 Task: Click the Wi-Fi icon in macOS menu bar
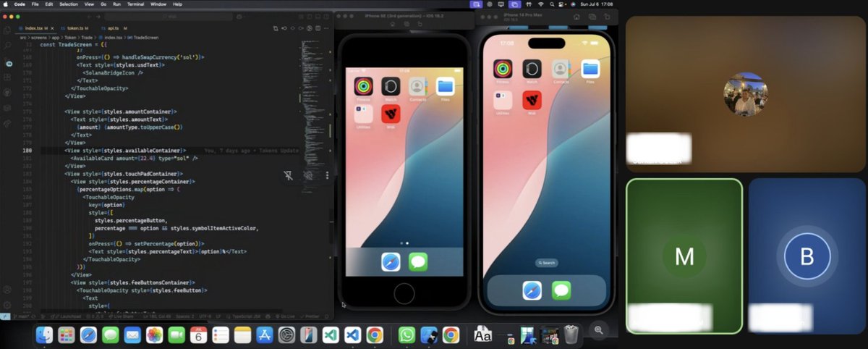tap(540, 4)
